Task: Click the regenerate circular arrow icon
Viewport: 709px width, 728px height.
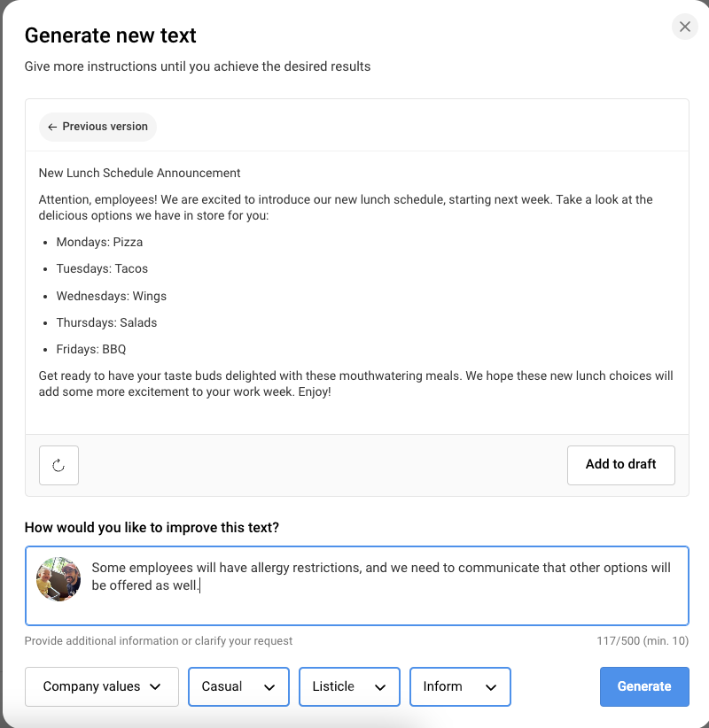Action: (x=58, y=465)
